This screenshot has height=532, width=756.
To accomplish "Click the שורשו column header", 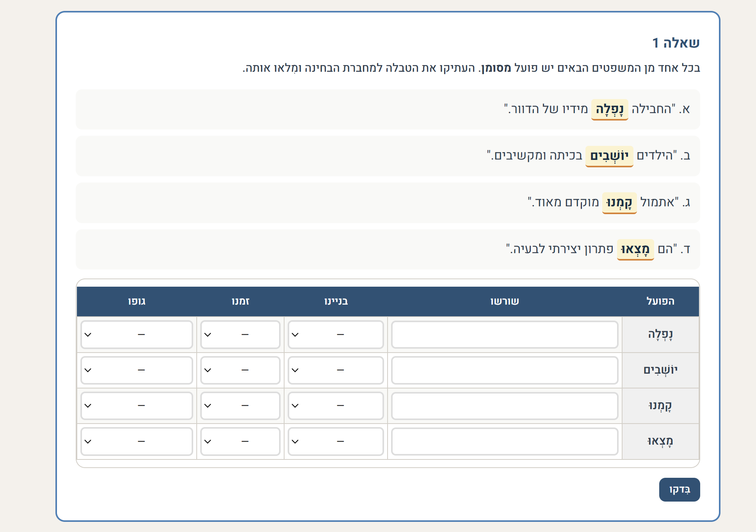I will [505, 301].
